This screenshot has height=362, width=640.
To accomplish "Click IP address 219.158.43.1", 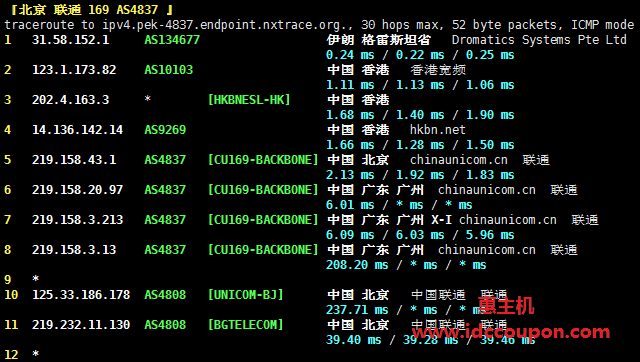I will tap(74, 160).
